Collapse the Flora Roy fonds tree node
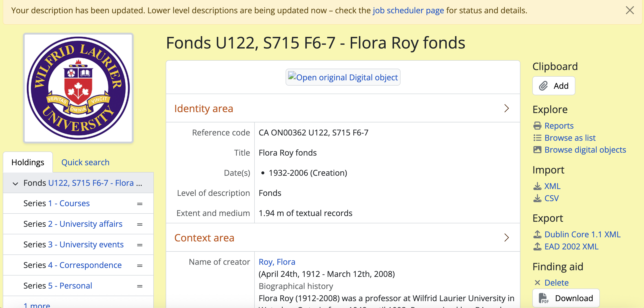Image resolution: width=644 pixels, height=308 pixels. (15, 184)
